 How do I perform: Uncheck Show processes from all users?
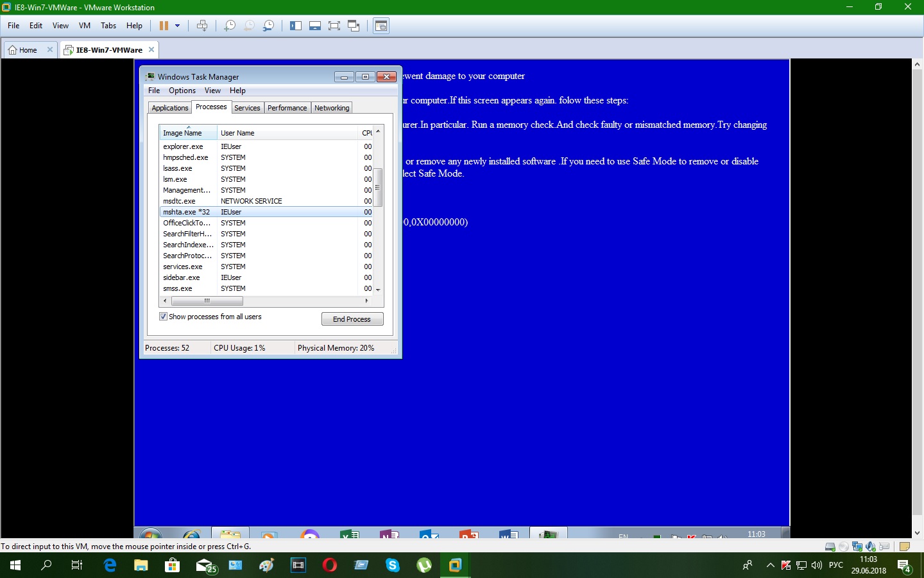tap(163, 317)
